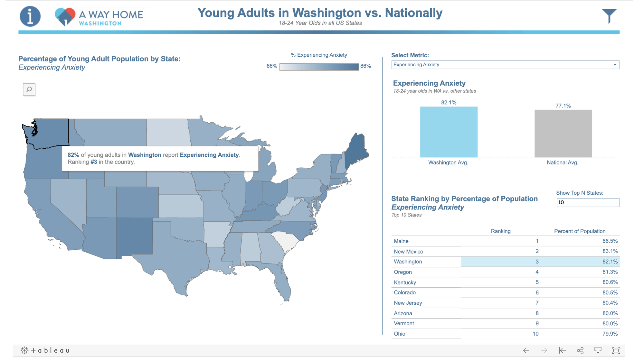644x362 pixels.
Task: Select Maine row in ranking table
Action: coord(506,241)
